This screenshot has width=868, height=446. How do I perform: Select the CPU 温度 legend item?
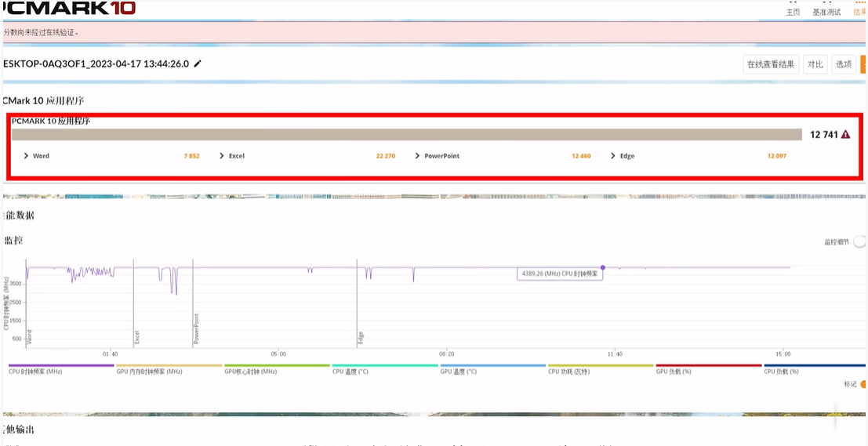(385, 369)
